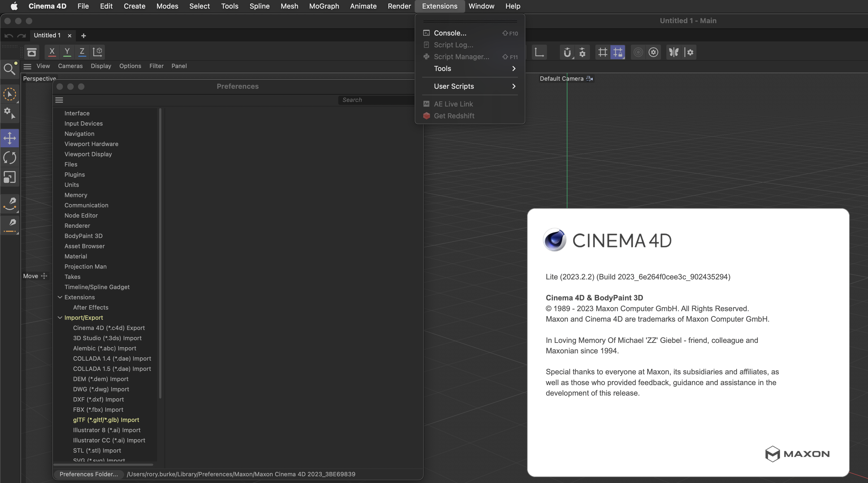The width and height of the screenshot is (868, 483).
Task: Click the Coordinate System axis icon
Action: tap(98, 52)
